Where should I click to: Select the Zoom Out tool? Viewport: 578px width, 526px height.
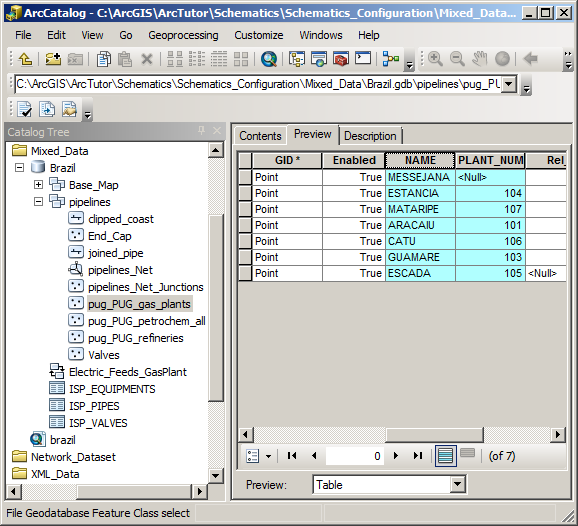[x=457, y=59]
